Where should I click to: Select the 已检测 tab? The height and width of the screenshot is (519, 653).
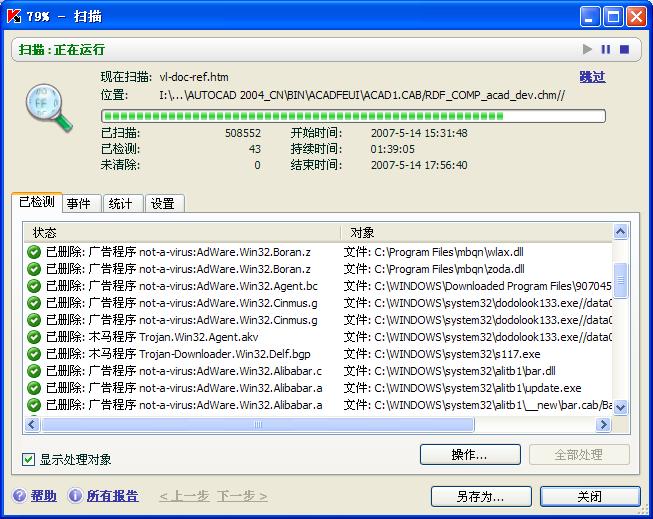[37, 202]
